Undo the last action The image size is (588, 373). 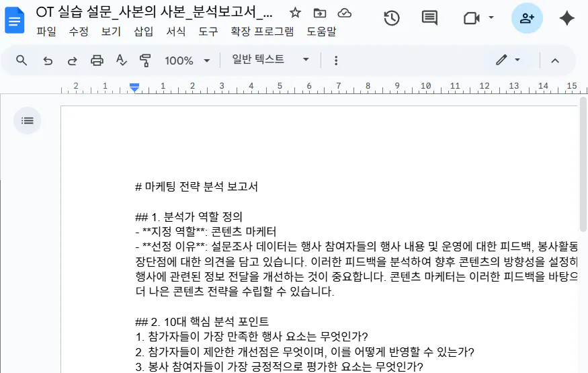[48, 60]
